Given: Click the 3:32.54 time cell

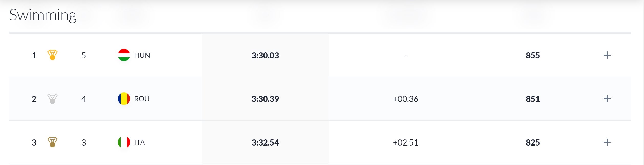Looking at the screenshot, I should pyautogui.click(x=265, y=142).
